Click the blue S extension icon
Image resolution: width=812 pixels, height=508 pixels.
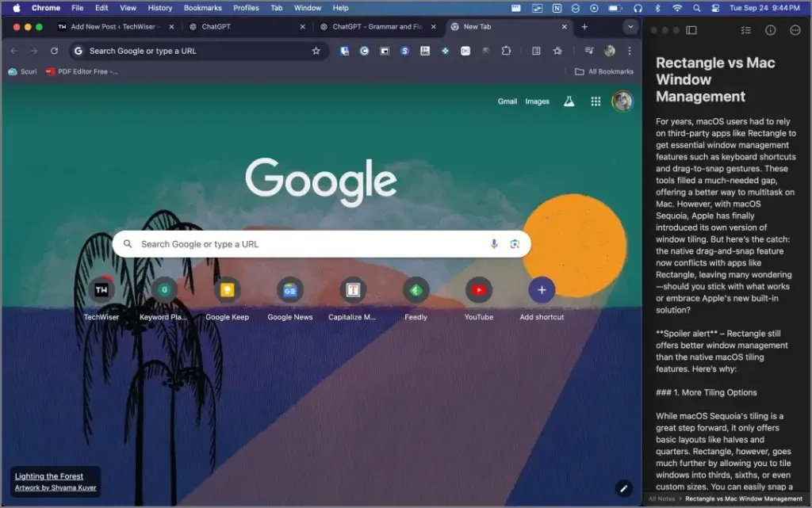click(404, 51)
